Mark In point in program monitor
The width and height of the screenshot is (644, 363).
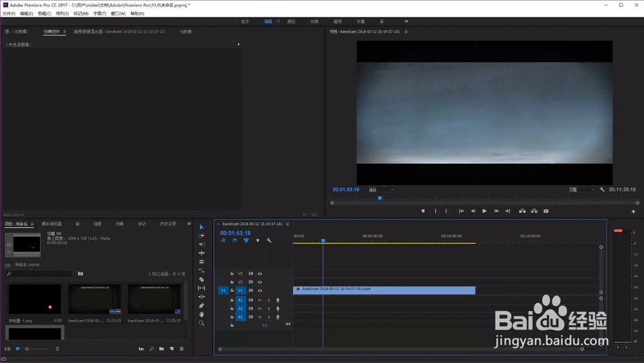[435, 211]
